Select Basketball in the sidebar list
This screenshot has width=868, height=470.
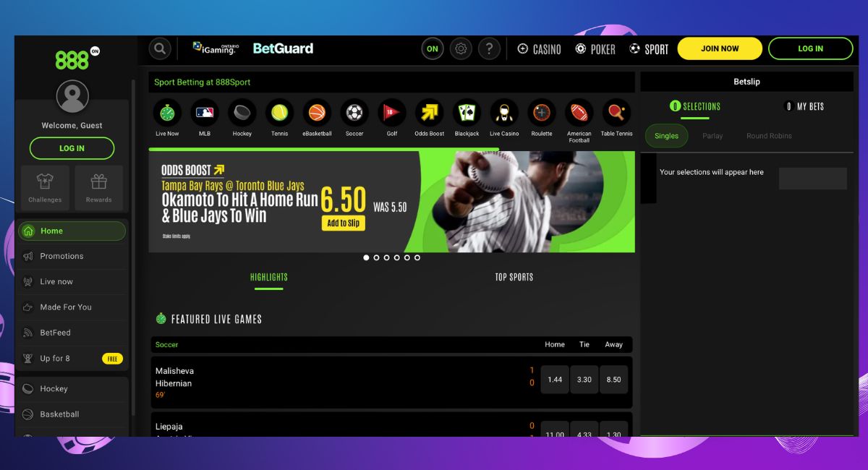[x=72, y=414]
